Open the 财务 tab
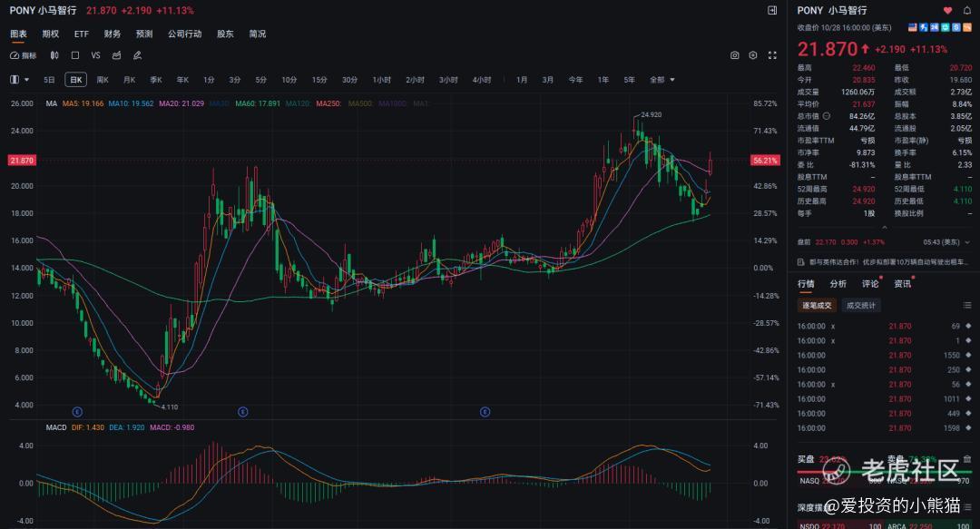980x529 pixels. [x=113, y=34]
